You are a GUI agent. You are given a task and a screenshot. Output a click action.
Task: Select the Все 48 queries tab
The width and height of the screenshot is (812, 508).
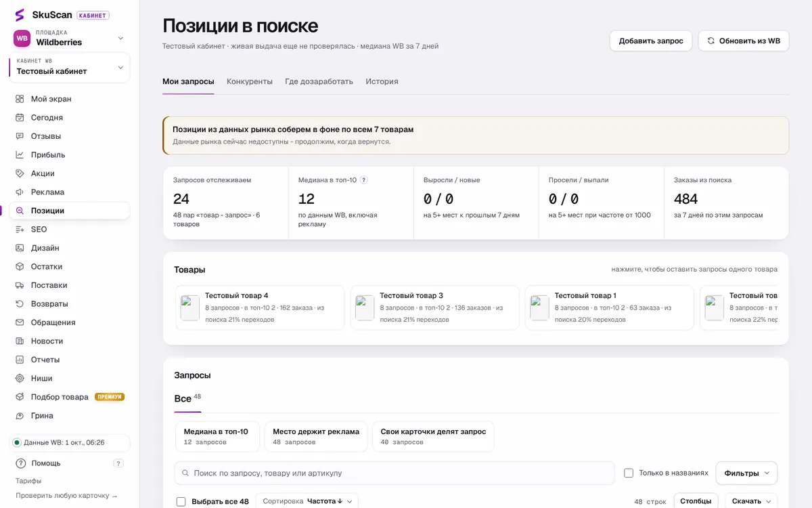coord(187,398)
